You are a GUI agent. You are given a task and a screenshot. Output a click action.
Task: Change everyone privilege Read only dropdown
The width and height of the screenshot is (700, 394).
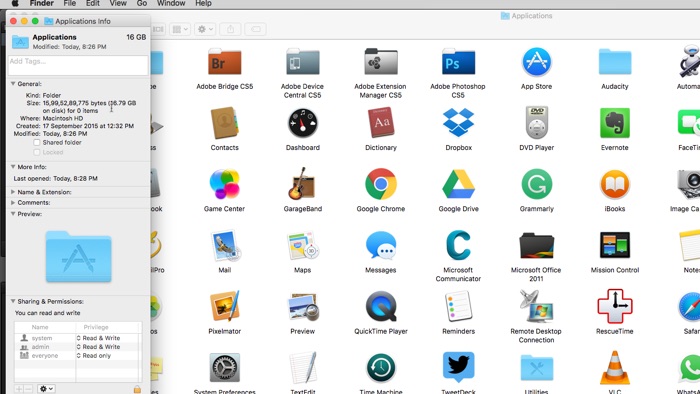coord(94,356)
